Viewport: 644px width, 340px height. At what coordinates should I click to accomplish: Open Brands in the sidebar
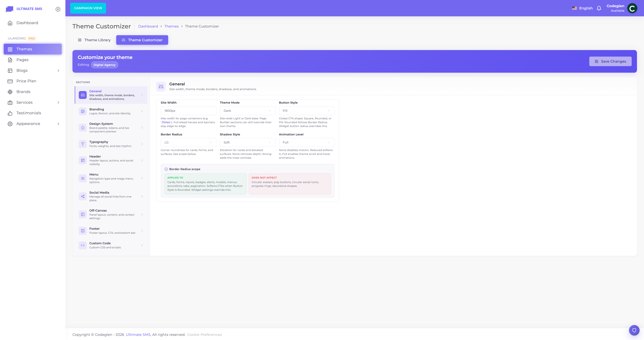click(x=33, y=92)
